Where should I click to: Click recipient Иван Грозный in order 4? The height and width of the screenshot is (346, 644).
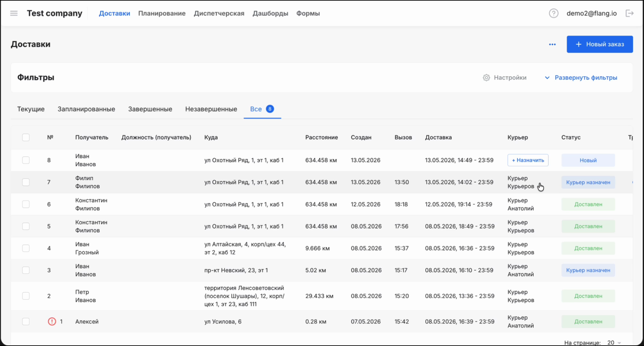[x=87, y=248]
